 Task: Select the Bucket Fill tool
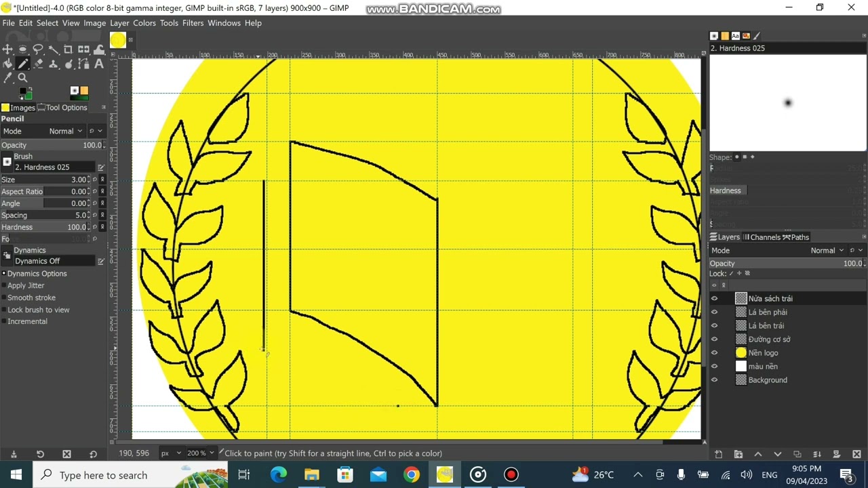(7, 64)
